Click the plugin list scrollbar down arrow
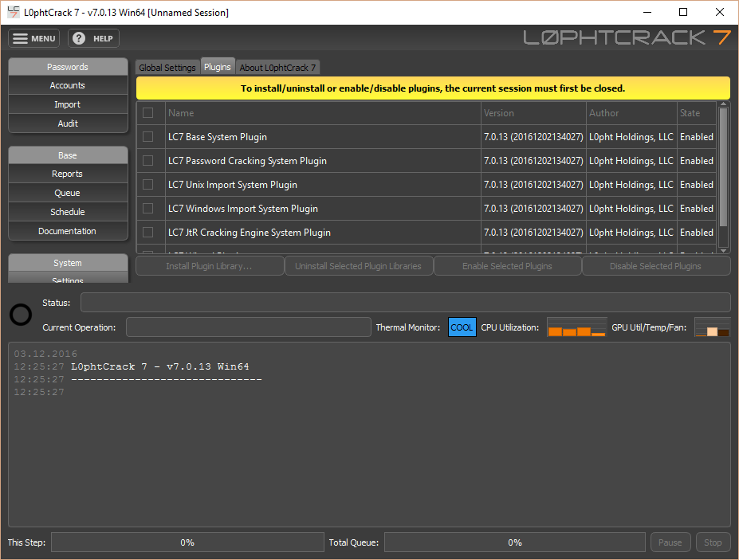Image resolution: width=739 pixels, height=560 pixels. [723, 250]
